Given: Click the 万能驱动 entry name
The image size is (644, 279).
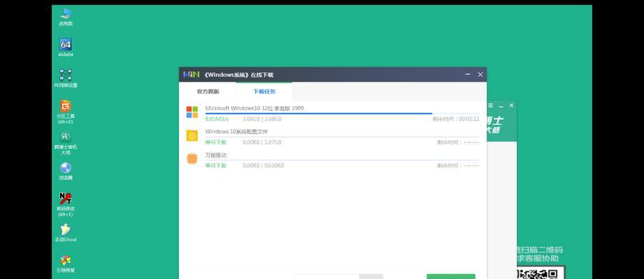Looking at the screenshot, I should 216,155.
